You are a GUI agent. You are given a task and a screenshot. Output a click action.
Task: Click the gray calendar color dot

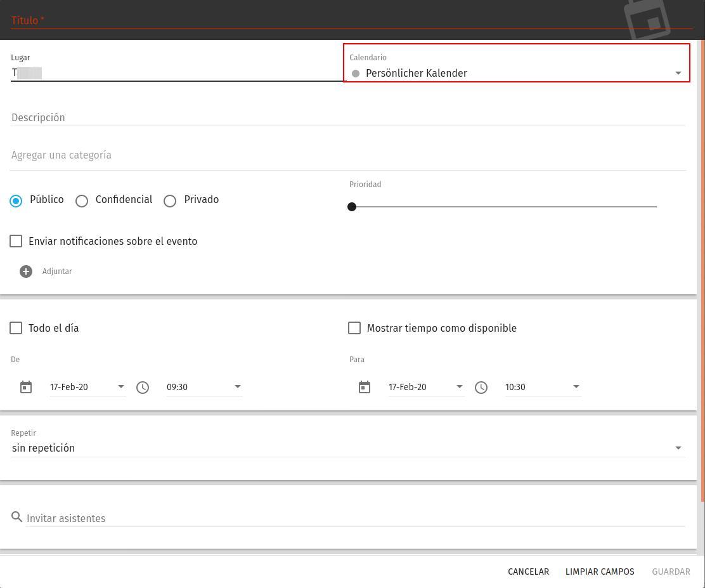356,74
